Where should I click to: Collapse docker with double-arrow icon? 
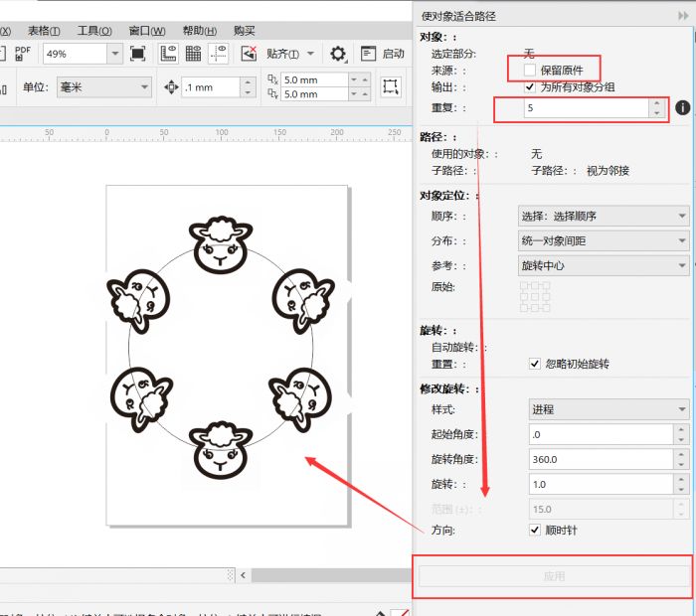pos(681,16)
